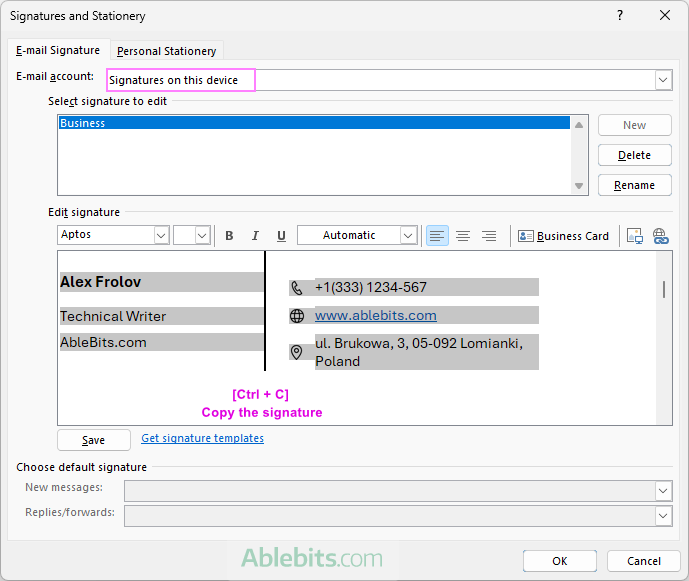The image size is (689, 581).
Task: Cancel the dialog
Action: [x=644, y=561]
